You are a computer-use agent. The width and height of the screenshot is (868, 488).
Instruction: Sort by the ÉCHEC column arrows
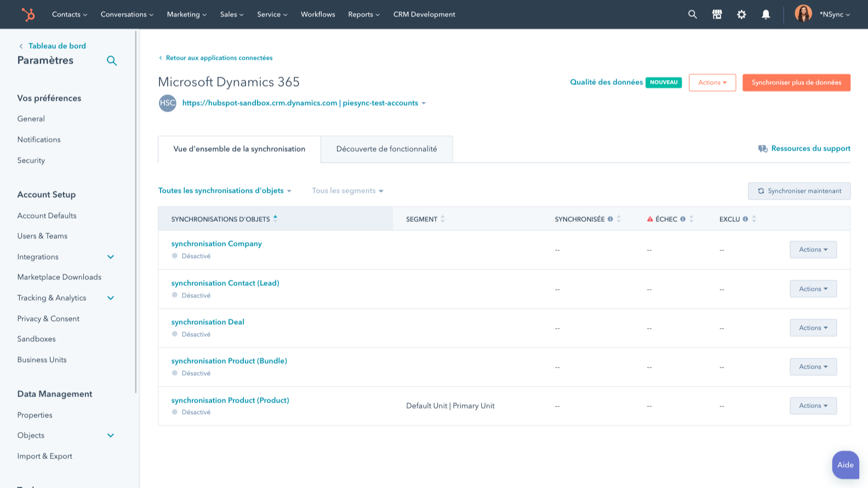click(x=692, y=219)
